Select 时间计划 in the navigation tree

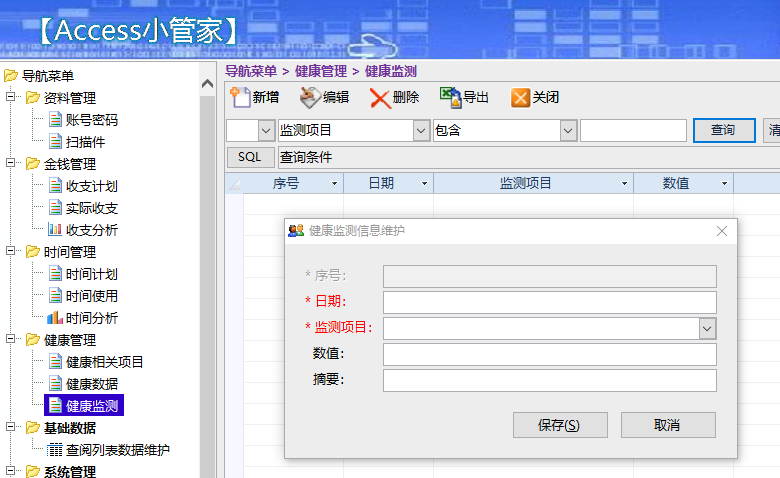pos(92,274)
